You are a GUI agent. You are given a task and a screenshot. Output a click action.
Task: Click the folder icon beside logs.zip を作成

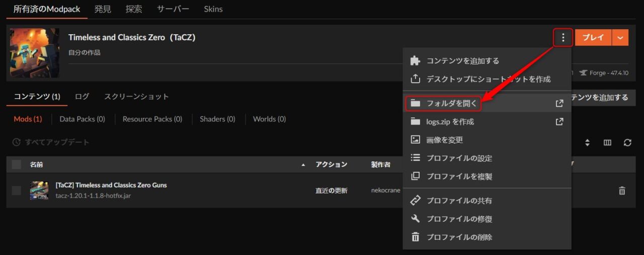tap(415, 121)
